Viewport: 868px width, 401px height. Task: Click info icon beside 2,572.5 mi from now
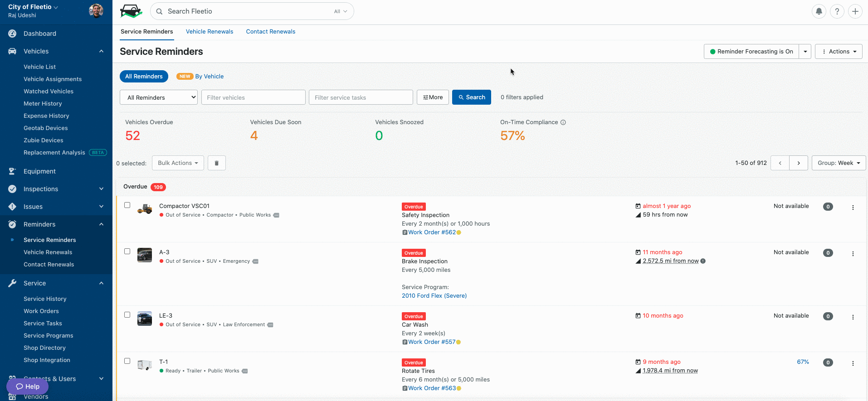coord(703,261)
